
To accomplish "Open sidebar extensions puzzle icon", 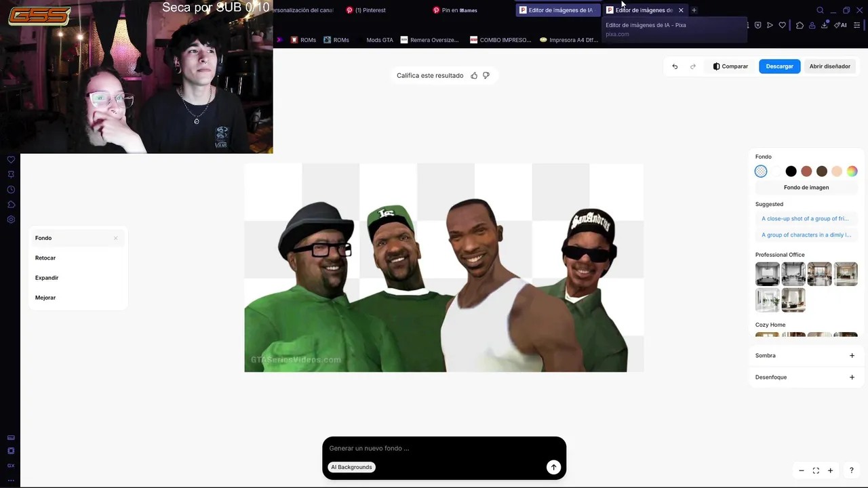I will pyautogui.click(x=11, y=205).
